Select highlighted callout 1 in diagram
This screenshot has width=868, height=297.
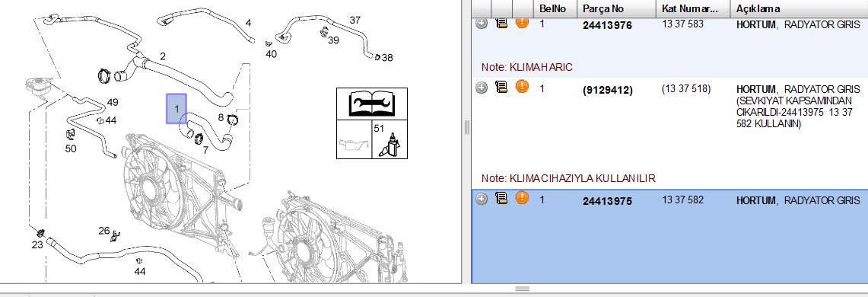(176, 109)
